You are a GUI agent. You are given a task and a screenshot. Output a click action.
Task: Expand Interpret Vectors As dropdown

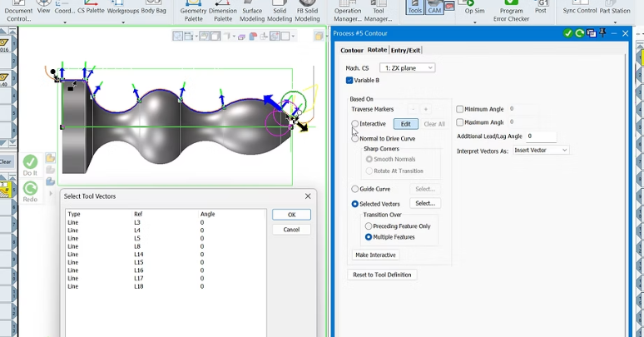pos(540,151)
